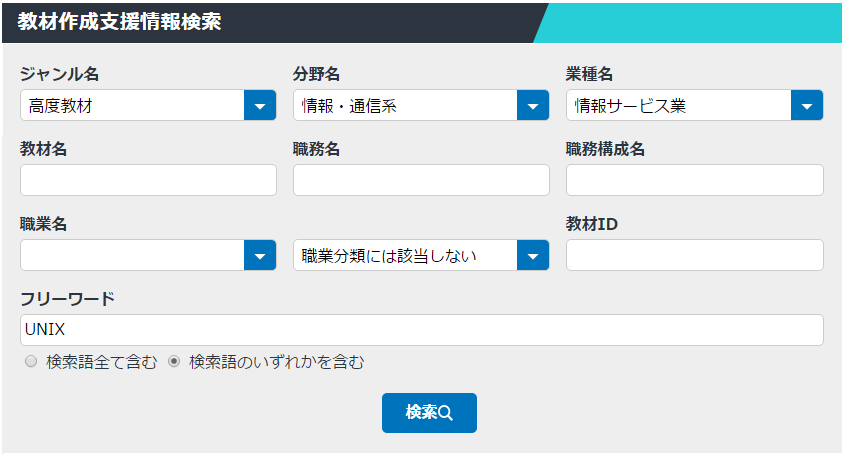Click the 検索語全て含む label text
Screen dimensions: 845x455
click(101, 362)
